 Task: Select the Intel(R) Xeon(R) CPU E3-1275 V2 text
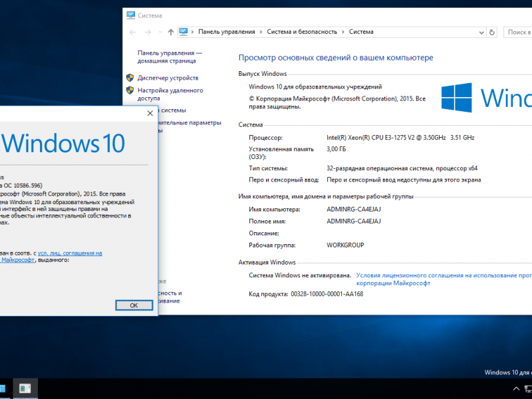coord(400,138)
